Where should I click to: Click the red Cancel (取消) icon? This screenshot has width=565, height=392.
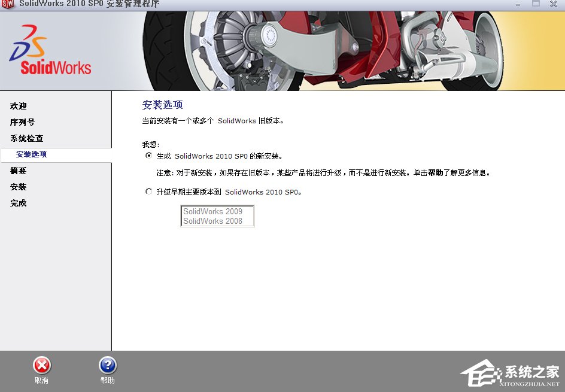coord(41,366)
